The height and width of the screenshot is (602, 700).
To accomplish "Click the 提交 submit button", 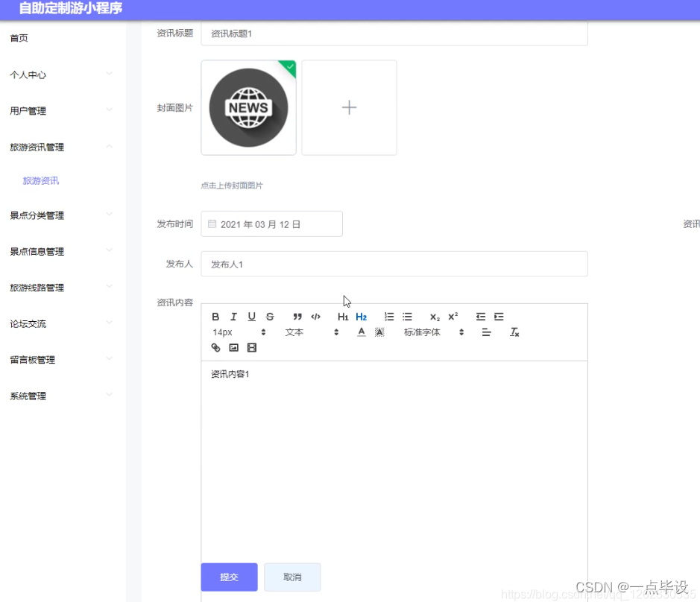I will (x=229, y=577).
